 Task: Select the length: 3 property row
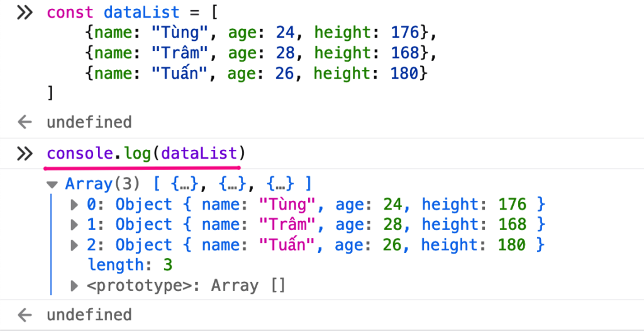pos(130,265)
